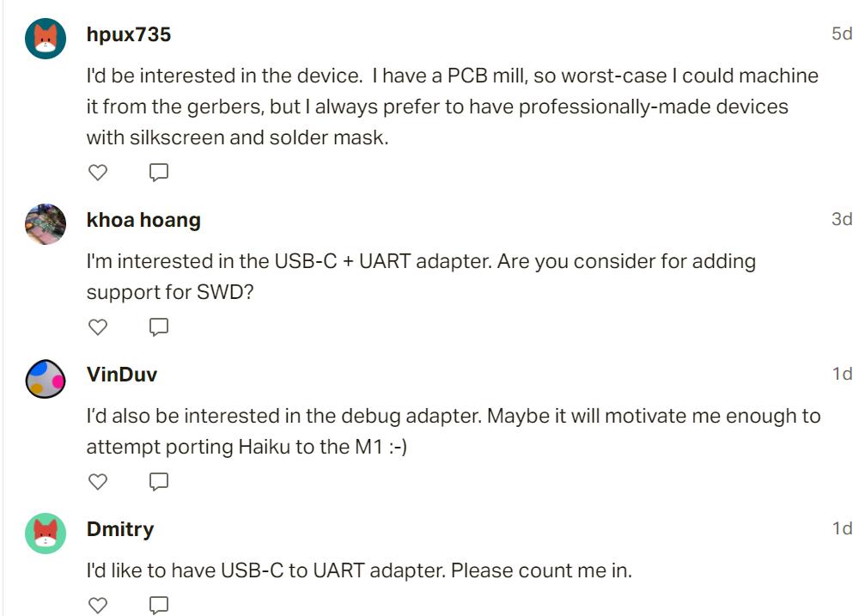Viewport: 865px width, 616px height.
Task: Open the 1d timestamp on Dmitry's comment
Action: (841, 528)
